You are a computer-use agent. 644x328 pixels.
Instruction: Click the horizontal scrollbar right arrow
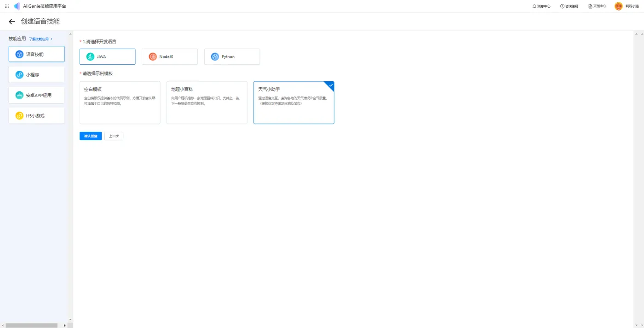tap(65, 325)
